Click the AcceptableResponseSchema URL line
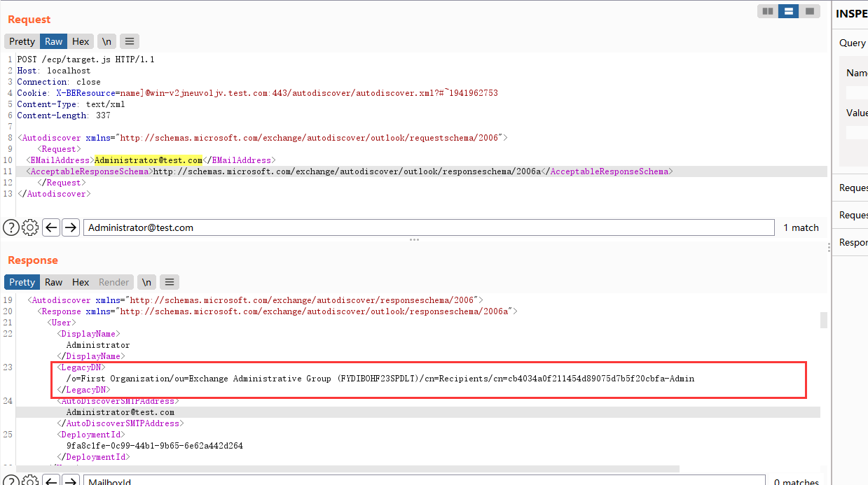Image resolution: width=868 pixels, height=485 pixels. [348, 171]
